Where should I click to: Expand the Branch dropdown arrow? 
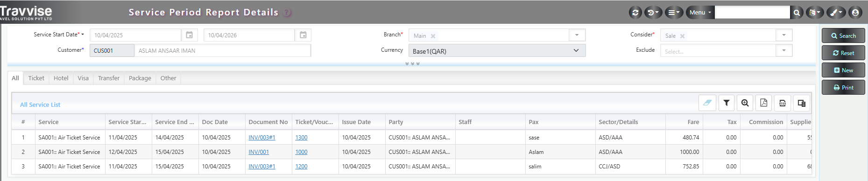point(577,35)
